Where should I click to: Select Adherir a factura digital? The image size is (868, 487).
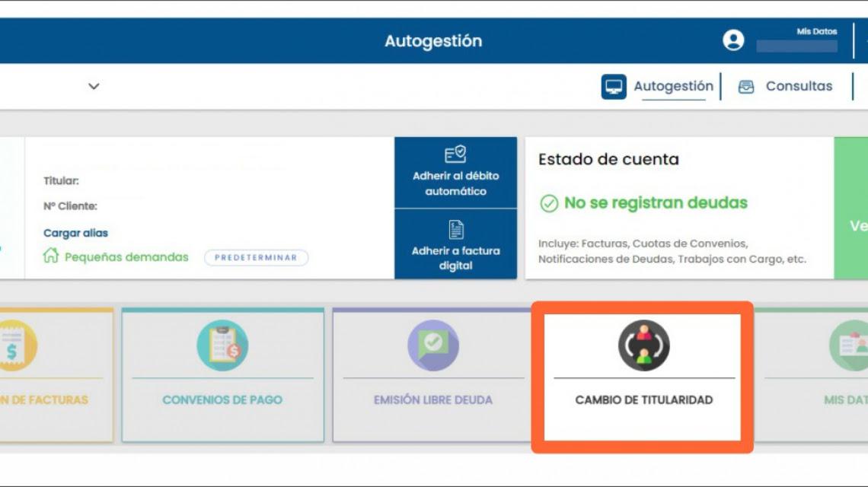(x=455, y=258)
